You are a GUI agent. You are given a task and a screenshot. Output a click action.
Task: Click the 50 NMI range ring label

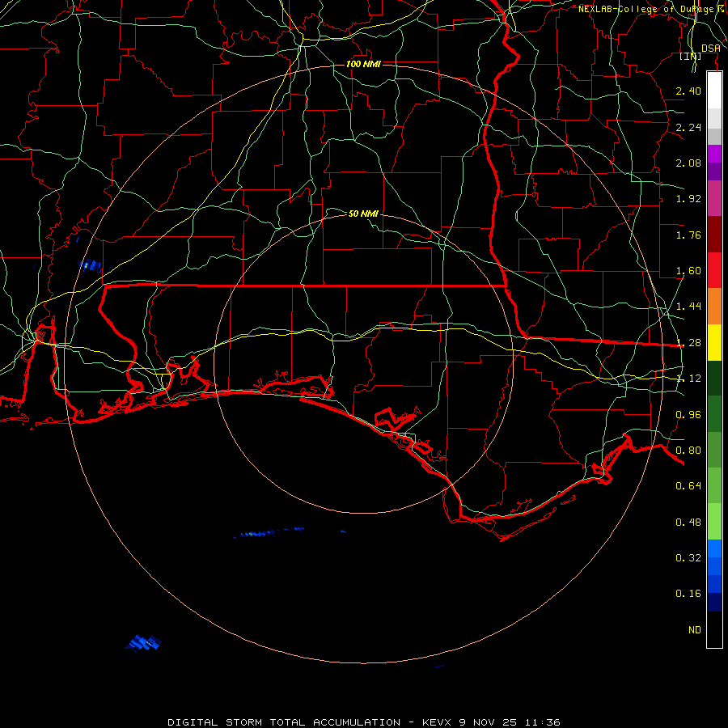[x=363, y=214]
